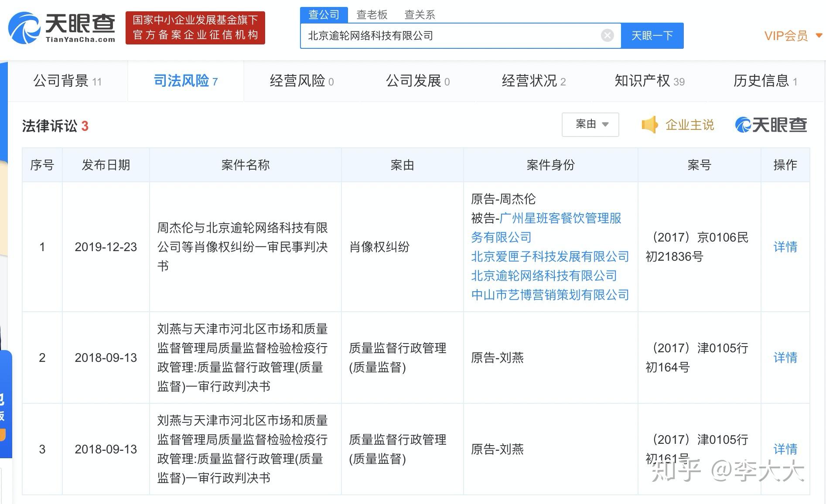Open the 知识产权 tab

(x=649, y=81)
